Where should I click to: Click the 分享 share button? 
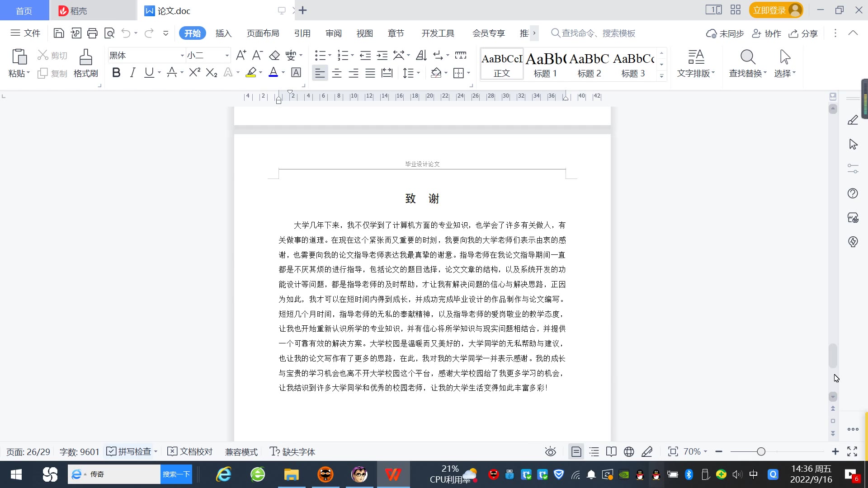(803, 33)
